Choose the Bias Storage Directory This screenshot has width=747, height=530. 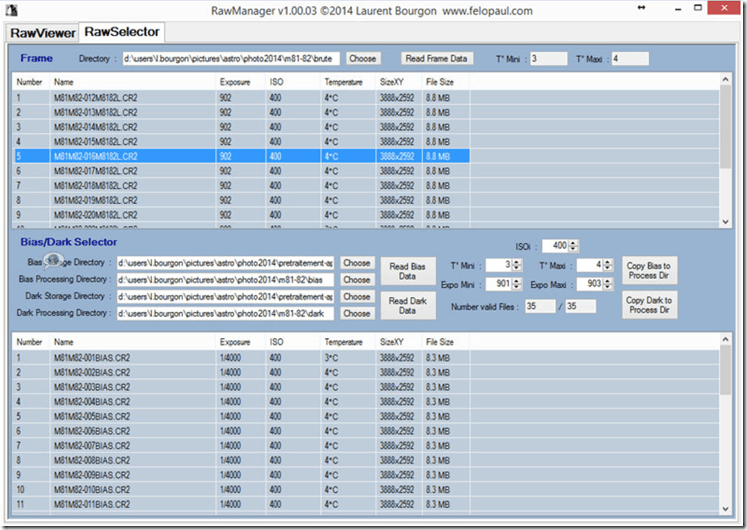357,263
